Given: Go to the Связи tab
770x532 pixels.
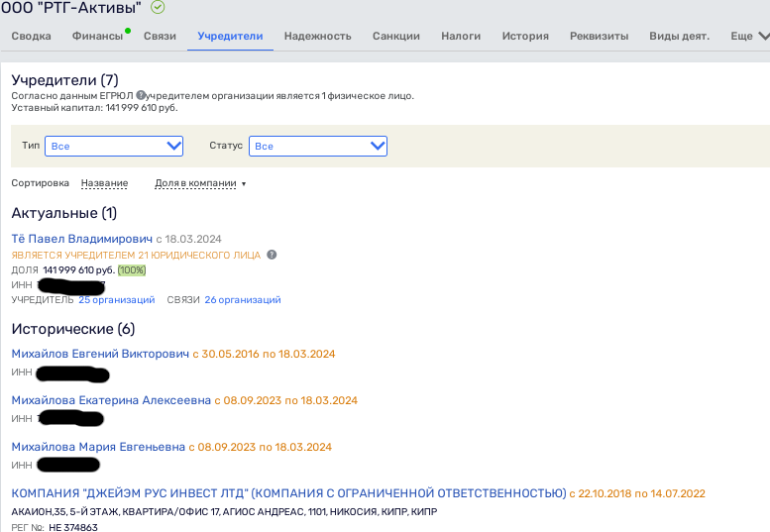Looking at the screenshot, I should pyautogui.click(x=160, y=37).
